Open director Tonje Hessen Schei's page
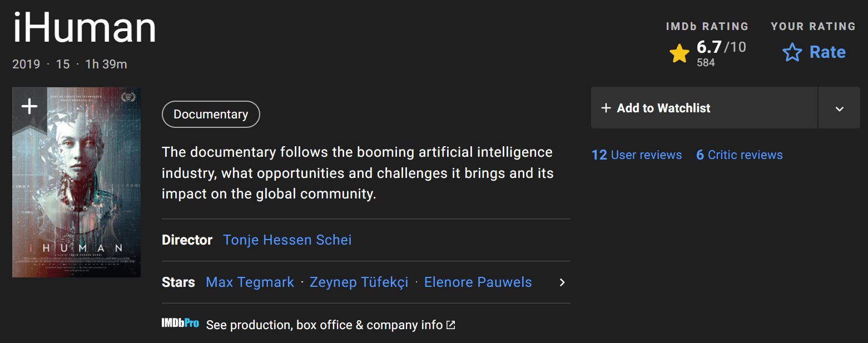The height and width of the screenshot is (343, 868). pyautogui.click(x=287, y=240)
